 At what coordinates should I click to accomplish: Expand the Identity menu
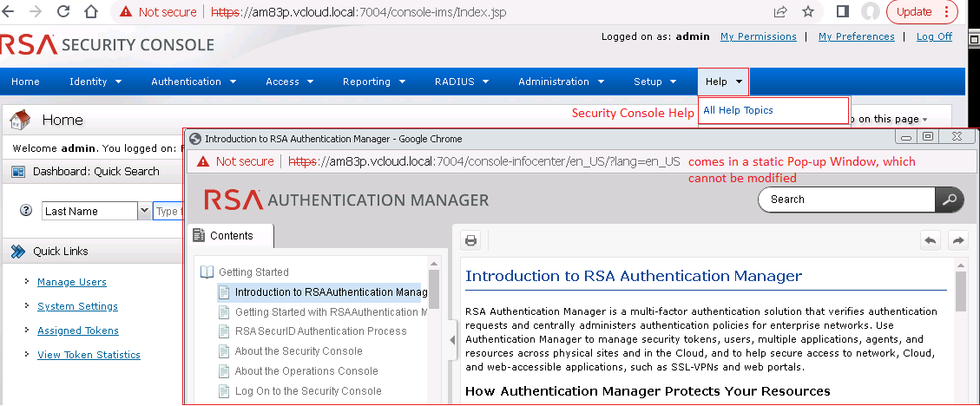coord(95,82)
